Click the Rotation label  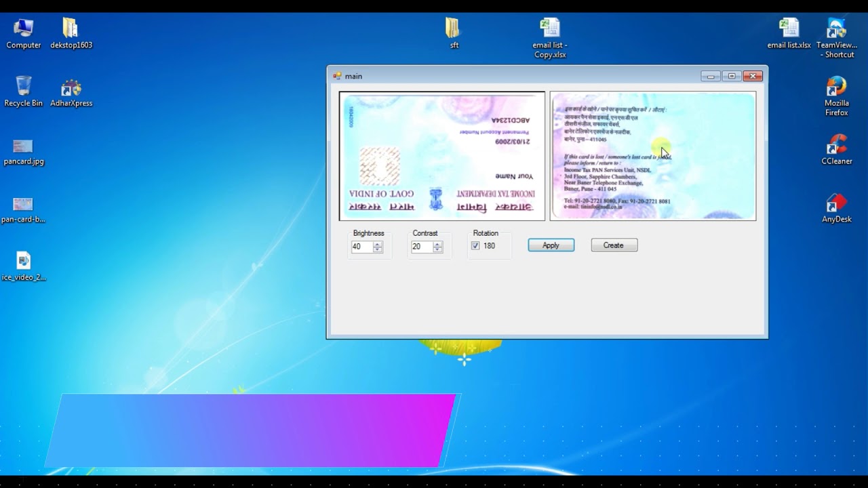(486, 233)
